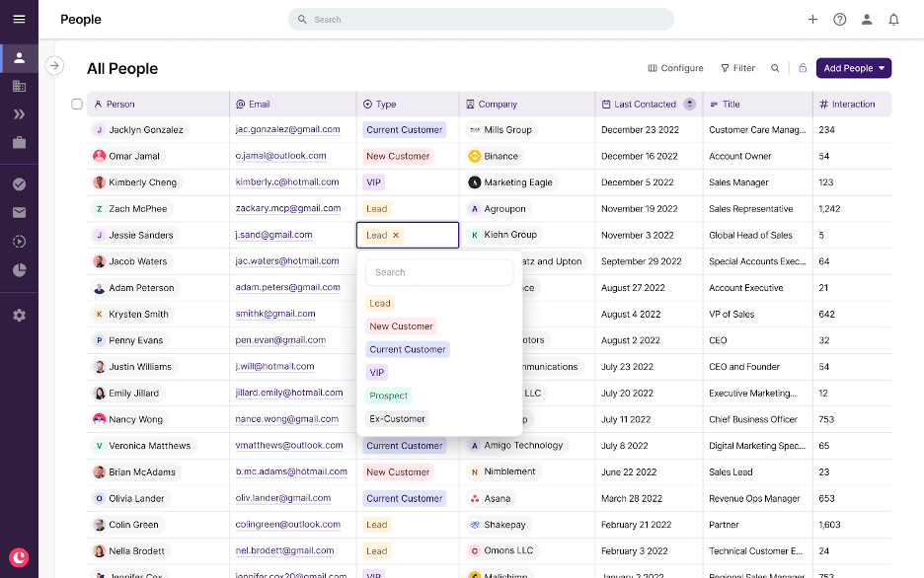Click the Company column header
This screenshot has height=578, width=924.
click(527, 105)
